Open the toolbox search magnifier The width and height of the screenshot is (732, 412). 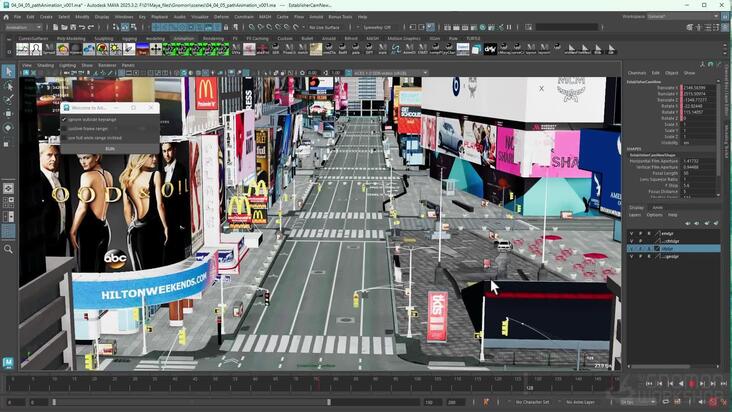point(8,249)
